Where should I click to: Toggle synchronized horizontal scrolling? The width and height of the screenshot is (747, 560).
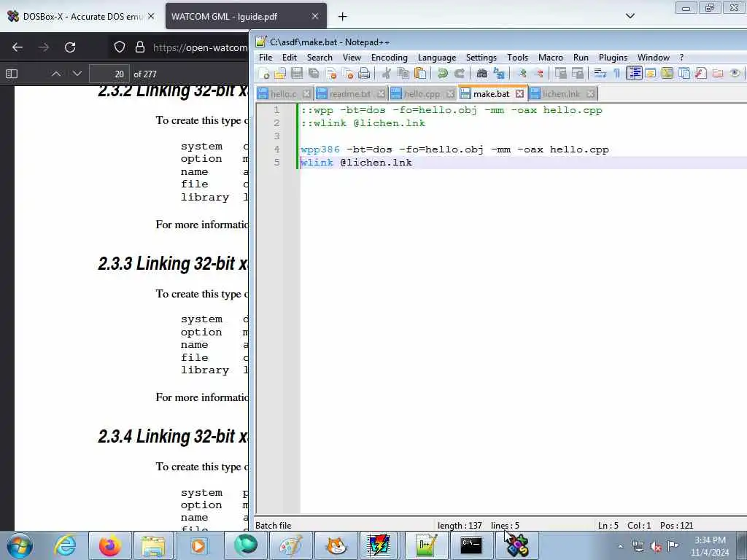578,74
